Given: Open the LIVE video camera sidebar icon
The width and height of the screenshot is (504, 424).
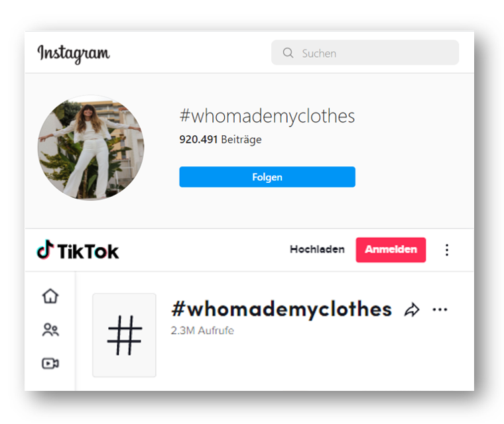Looking at the screenshot, I should pos(50,364).
